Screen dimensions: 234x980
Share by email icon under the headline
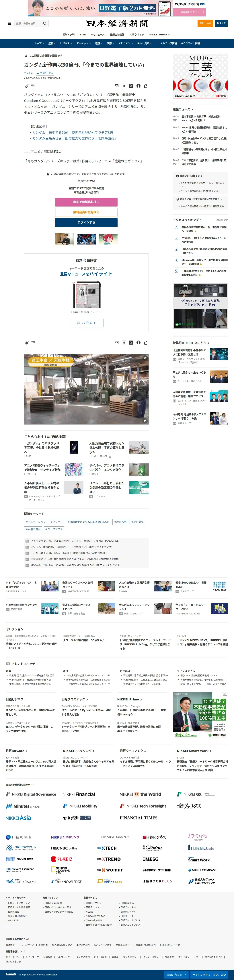pos(117,86)
